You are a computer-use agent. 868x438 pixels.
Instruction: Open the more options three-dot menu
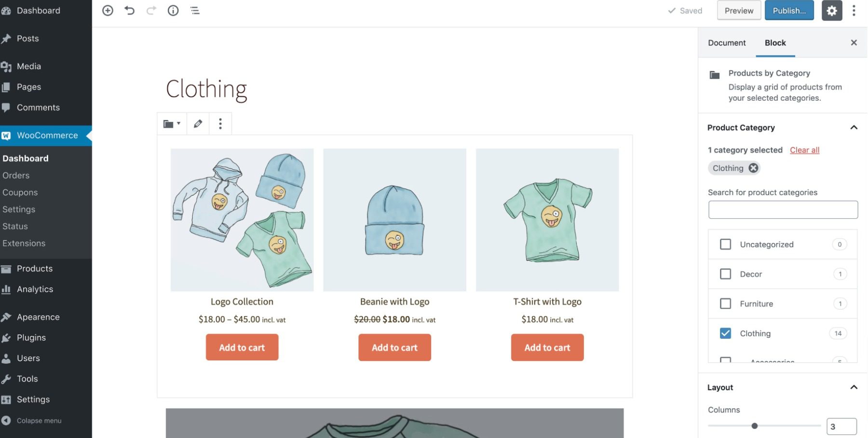pos(854,10)
